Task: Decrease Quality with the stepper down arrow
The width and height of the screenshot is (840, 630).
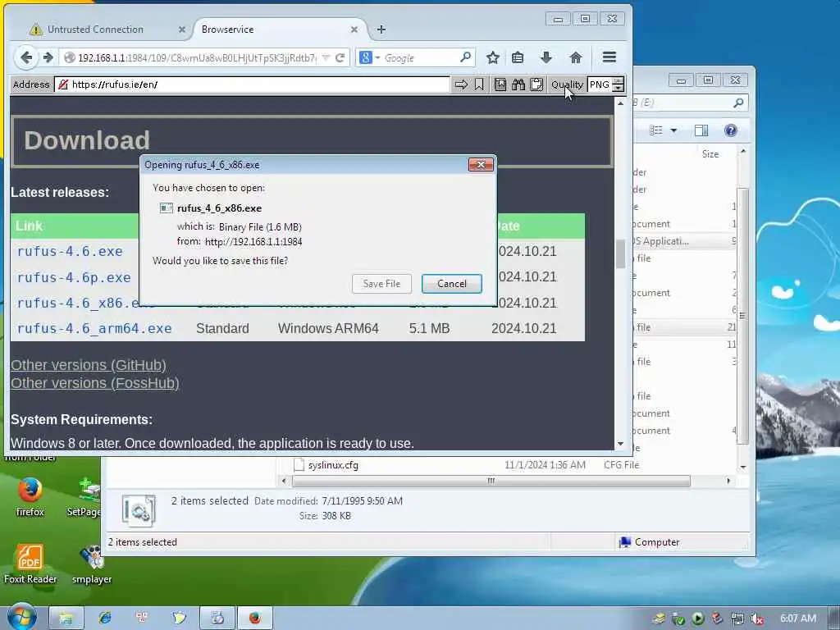Action: 619,89
